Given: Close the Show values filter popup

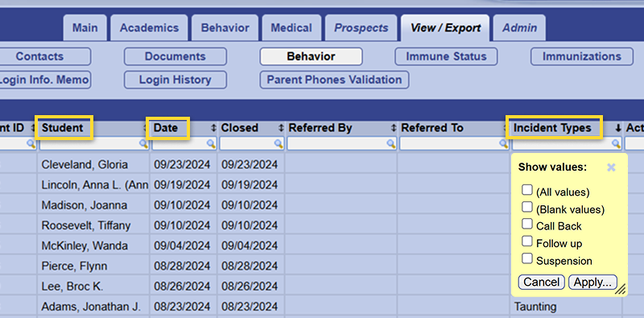Looking at the screenshot, I should [611, 167].
